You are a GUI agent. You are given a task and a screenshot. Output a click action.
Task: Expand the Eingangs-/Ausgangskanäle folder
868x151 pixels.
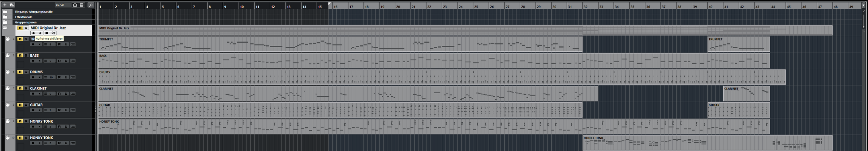(5, 12)
